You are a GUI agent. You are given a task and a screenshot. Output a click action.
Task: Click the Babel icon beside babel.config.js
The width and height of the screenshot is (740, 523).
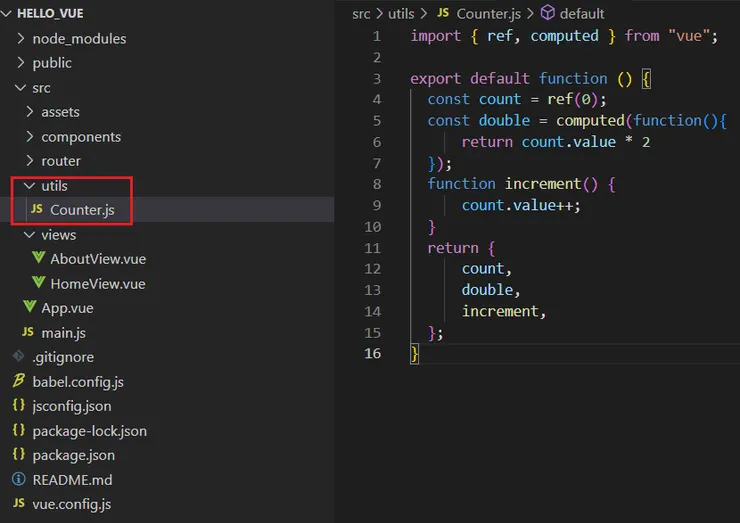pos(18,380)
